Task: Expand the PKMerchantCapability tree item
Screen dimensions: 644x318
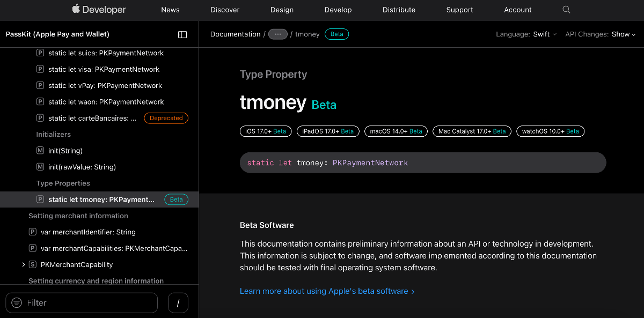Action: click(x=24, y=265)
